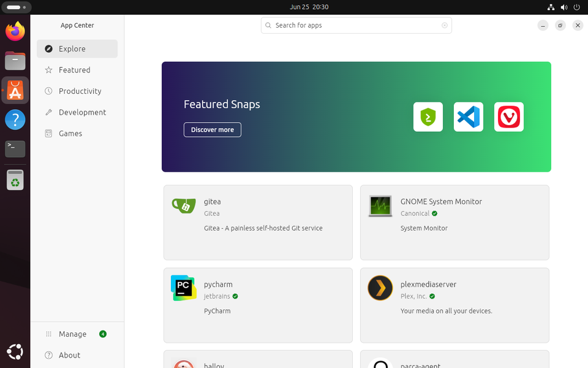588x368 pixels.
Task: Open the volume tray icon
Action: click(564, 7)
